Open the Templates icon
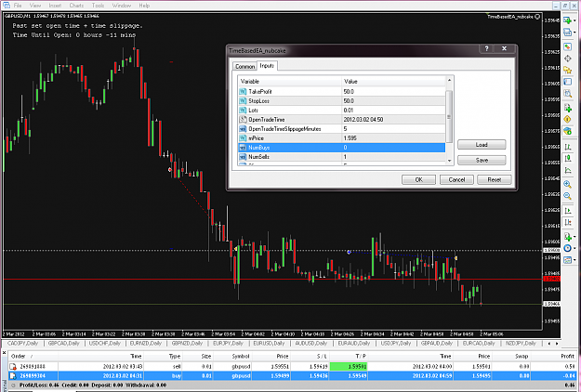 (567, 260)
